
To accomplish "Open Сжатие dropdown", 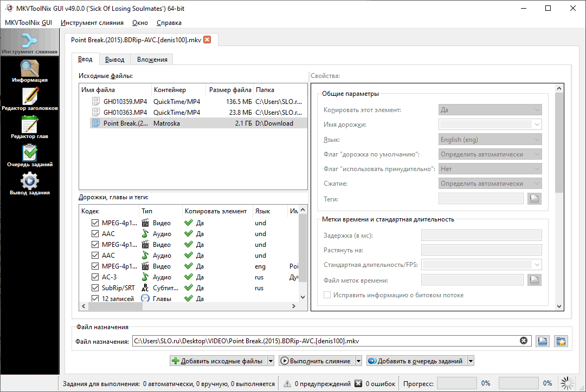I will (x=490, y=184).
